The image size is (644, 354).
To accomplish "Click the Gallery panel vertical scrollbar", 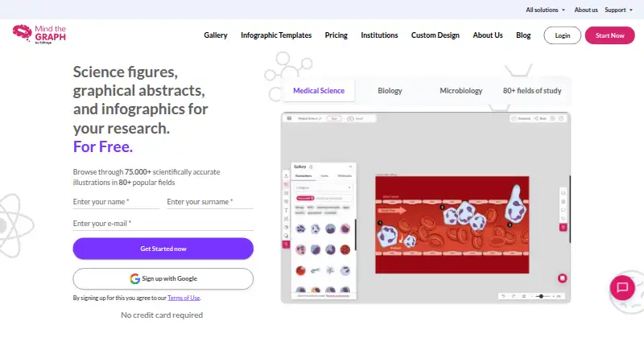I will click(355, 234).
